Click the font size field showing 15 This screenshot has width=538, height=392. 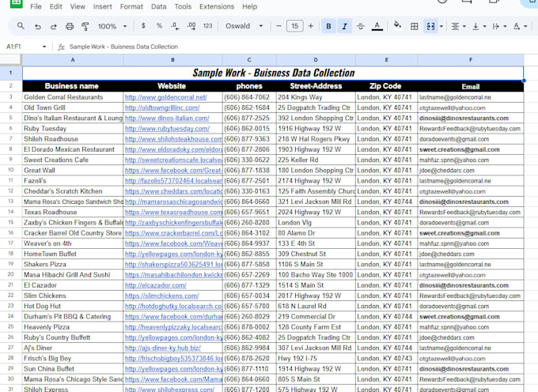click(x=295, y=26)
